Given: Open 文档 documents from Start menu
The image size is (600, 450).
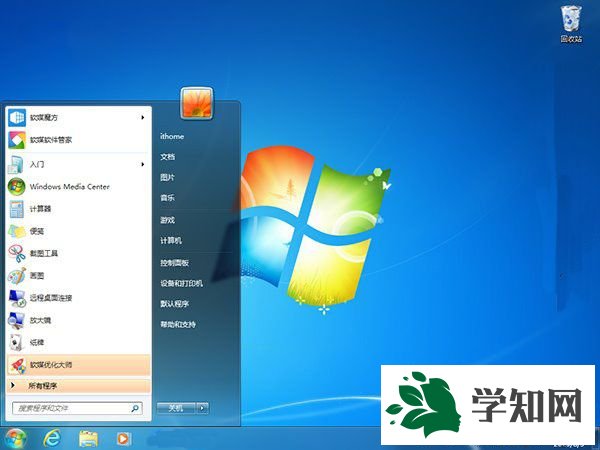Looking at the screenshot, I should pyautogui.click(x=168, y=157).
